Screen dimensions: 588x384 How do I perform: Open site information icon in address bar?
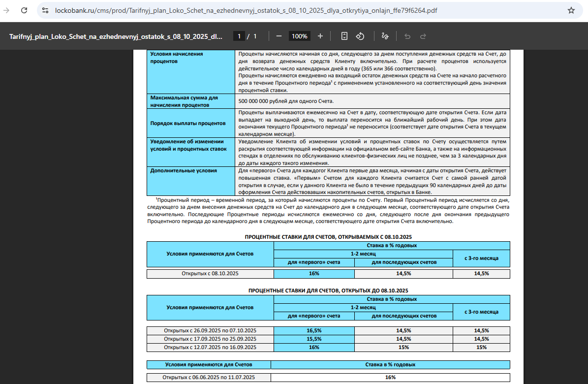click(45, 10)
